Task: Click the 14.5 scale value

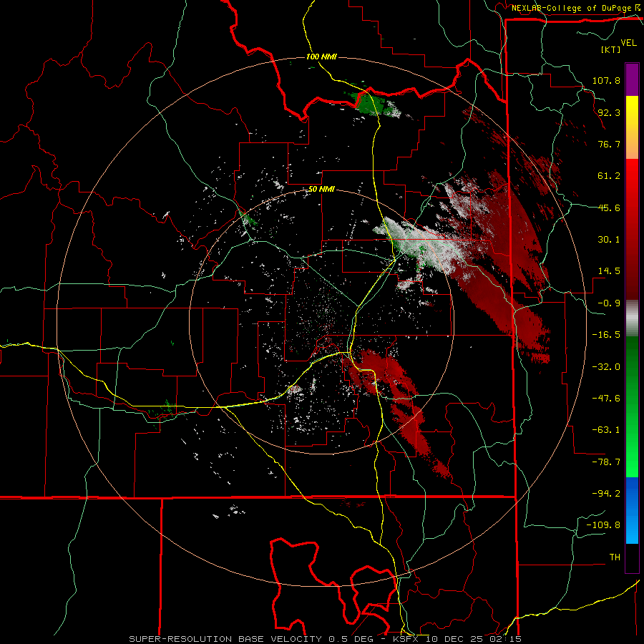Action: pos(609,271)
